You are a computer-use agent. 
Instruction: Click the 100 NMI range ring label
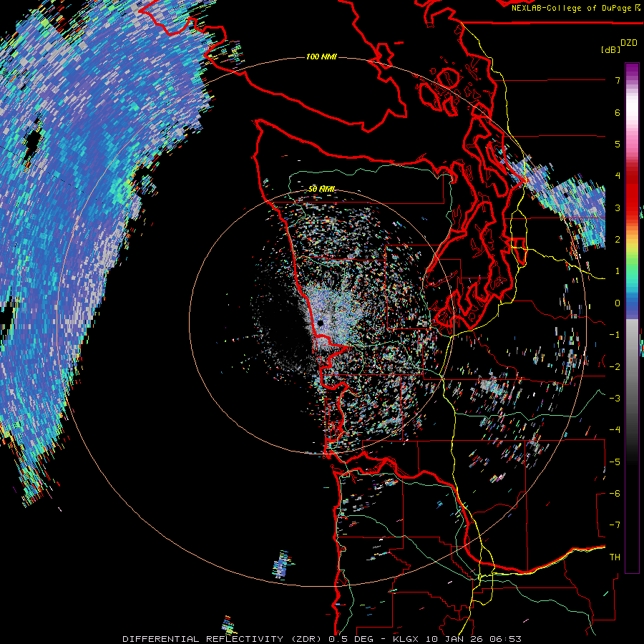321,57
